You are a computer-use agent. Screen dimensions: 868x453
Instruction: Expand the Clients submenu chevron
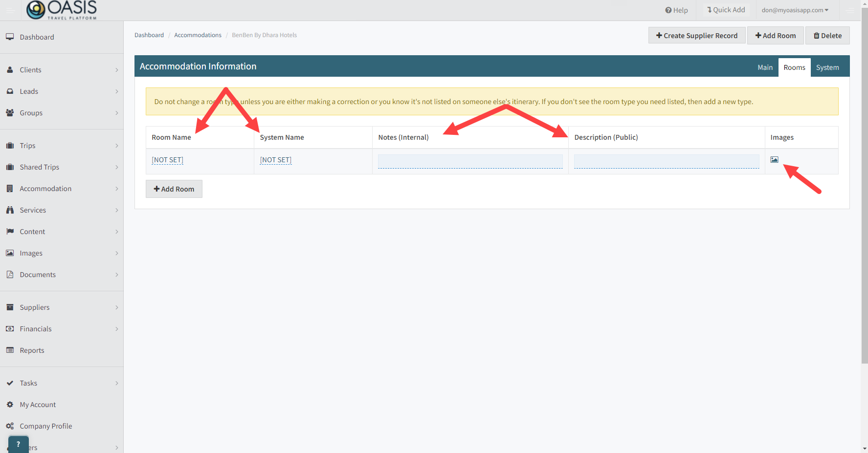pyautogui.click(x=117, y=70)
